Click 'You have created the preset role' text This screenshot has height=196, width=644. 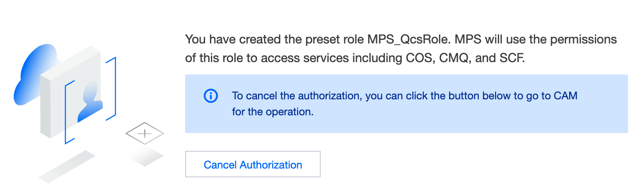point(275,39)
